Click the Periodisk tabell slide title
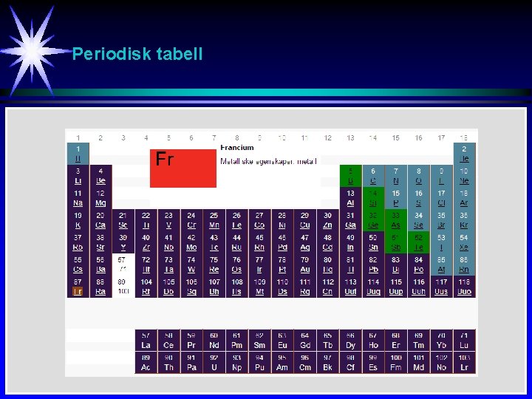This screenshot has height=399, width=532. click(x=137, y=54)
